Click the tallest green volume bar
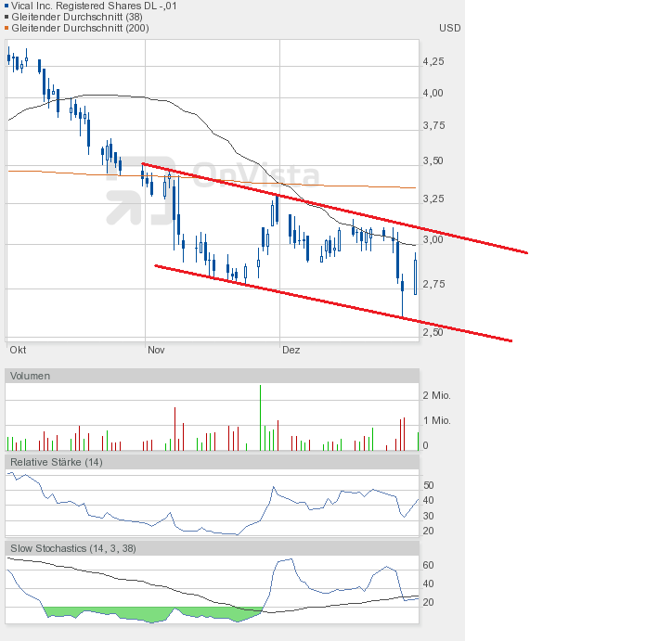The height and width of the screenshot is (641, 672). (x=260, y=417)
